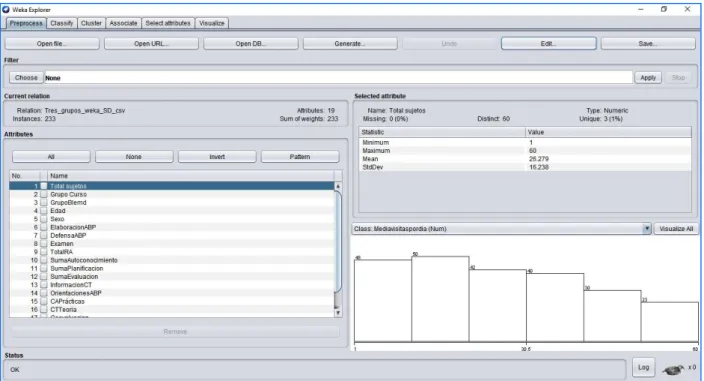Click the No. column header in attributes
The height and width of the screenshot is (381, 704).
click(25, 176)
